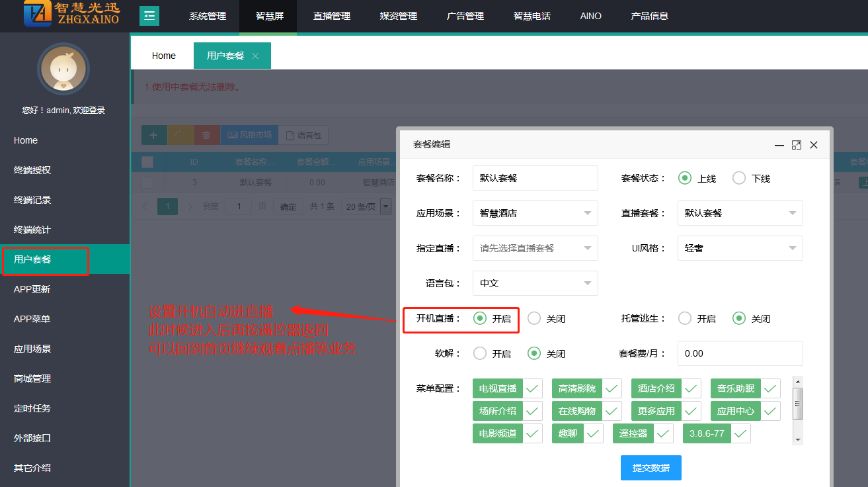Click the red trash delete icon
The height and width of the screenshot is (487, 868).
coord(206,135)
